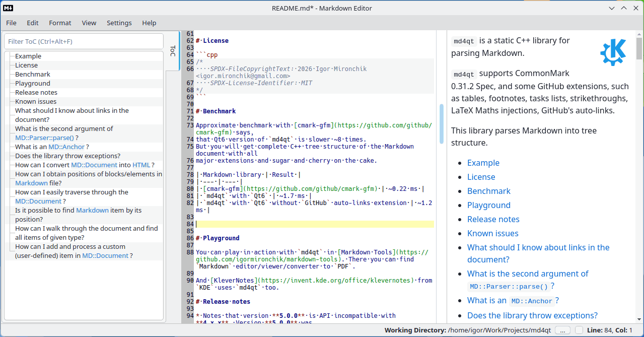Maximize the Markdown Editor window
The width and height of the screenshot is (644, 337).
[x=624, y=8]
